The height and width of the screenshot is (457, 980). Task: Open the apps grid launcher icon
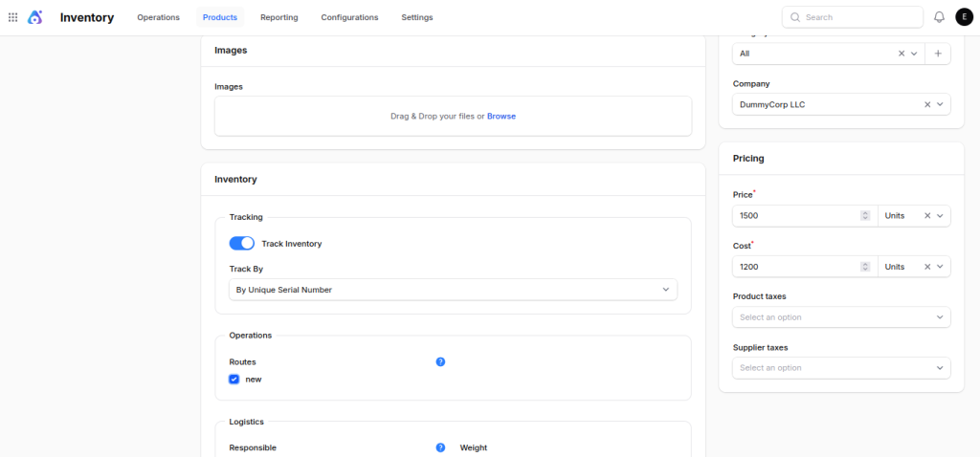tap(12, 17)
